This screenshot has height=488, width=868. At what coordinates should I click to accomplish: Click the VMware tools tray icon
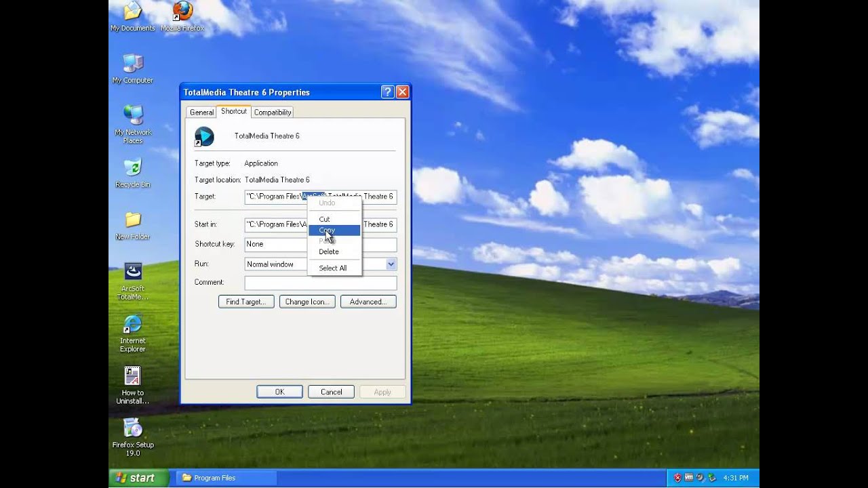pos(689,478)
